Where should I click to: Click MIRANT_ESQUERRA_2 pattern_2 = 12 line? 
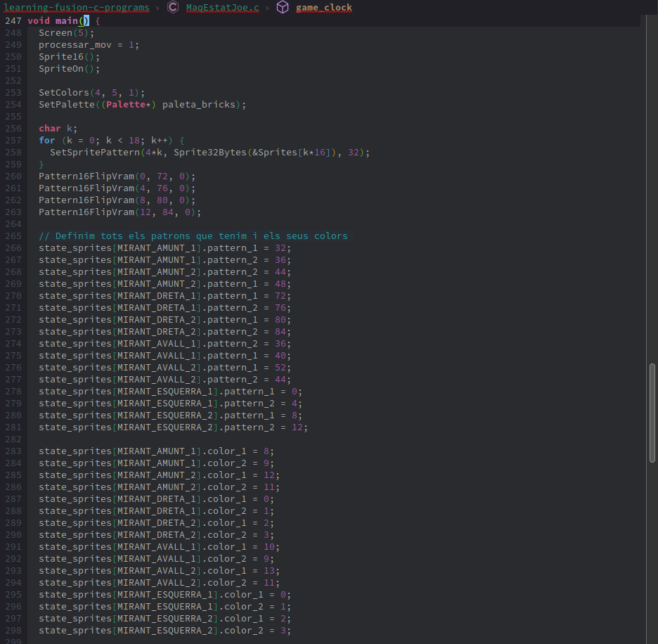tap(173, 427)
